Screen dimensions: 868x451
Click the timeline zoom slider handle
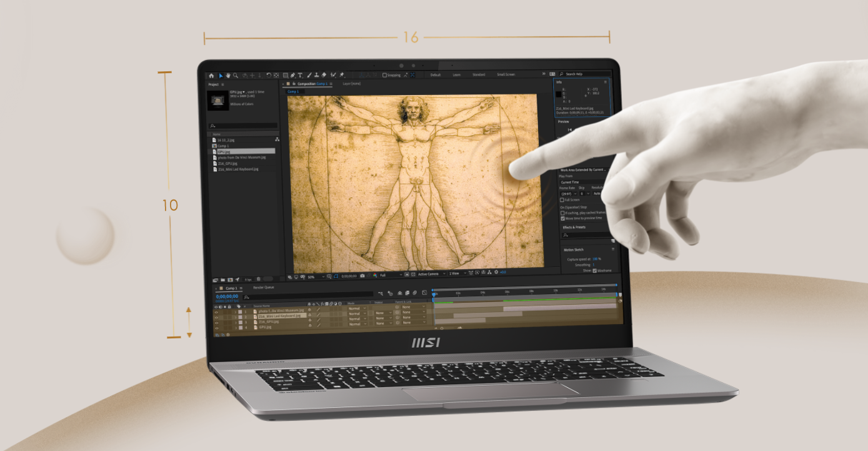442,328
